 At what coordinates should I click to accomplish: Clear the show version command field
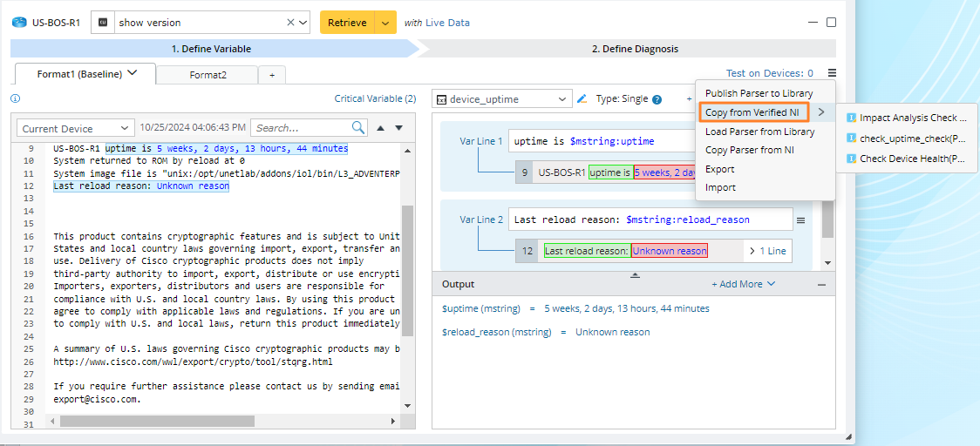pyautogui.click(x=290, y=23)
